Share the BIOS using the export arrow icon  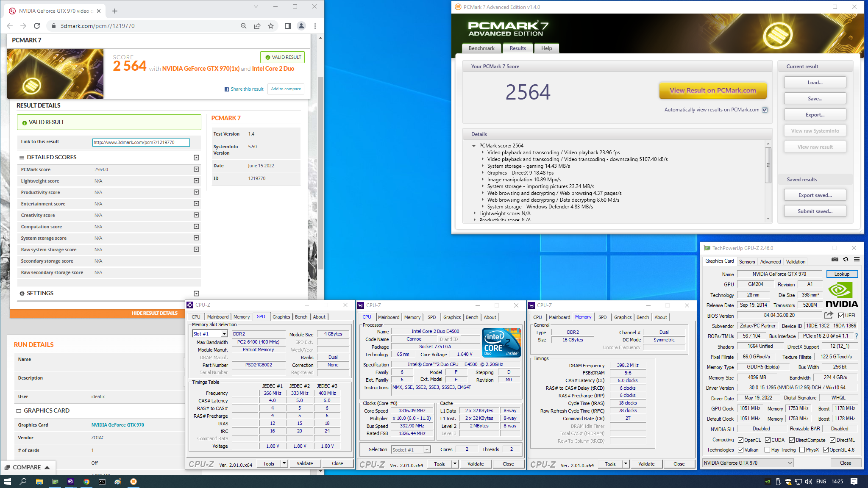829,315
